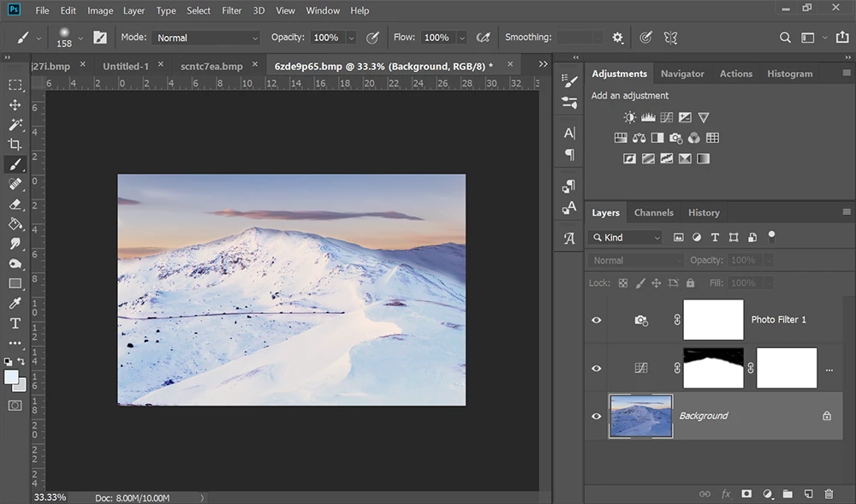Select the Magic Wand tool
Viewport: 856px width, 504px height.
click(x=15, y=125)
